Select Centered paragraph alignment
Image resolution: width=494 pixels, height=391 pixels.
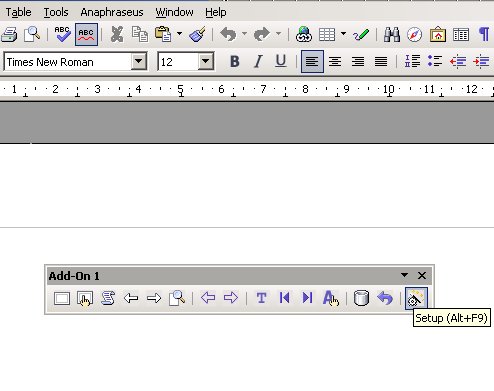(x=335, y=61)
